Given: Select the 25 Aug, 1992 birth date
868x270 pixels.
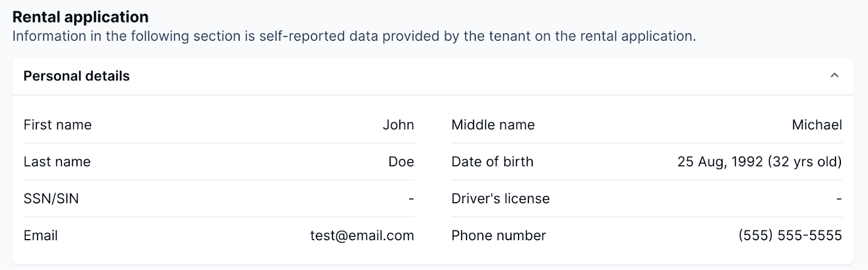Looking at the screenshot, I should pos(720,162).
